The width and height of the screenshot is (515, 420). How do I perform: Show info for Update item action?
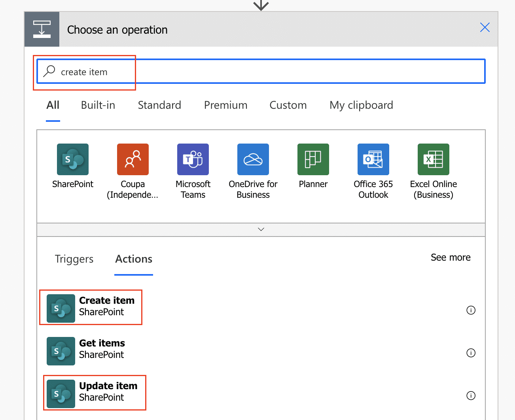(471, 395)
